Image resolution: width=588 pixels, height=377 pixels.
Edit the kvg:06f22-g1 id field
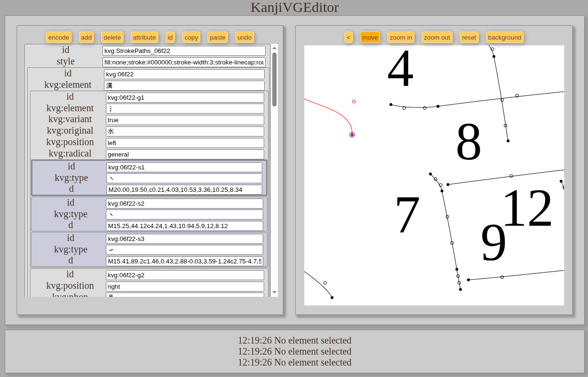185,97
